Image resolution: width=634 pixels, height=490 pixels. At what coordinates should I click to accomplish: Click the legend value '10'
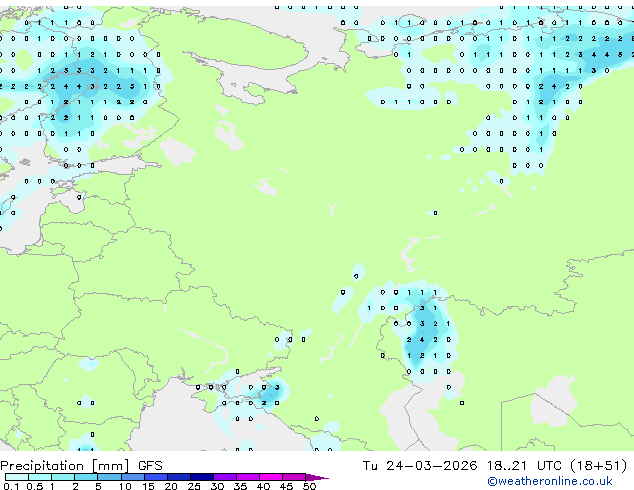pos(125,486)
